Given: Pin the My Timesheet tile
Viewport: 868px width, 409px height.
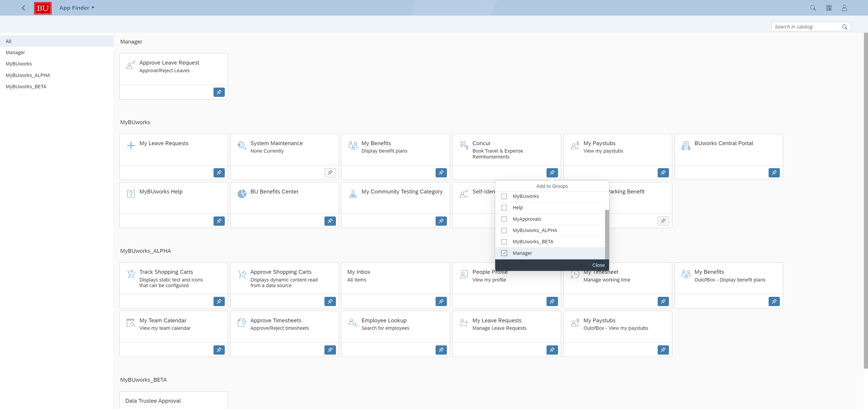Looking at the screenshot, I should click(663, 301).
